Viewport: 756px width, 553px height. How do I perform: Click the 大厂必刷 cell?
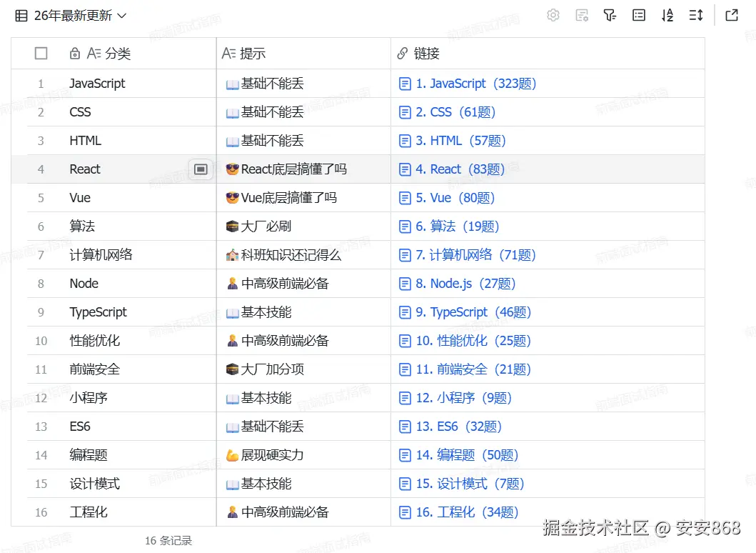pos(303,226)
